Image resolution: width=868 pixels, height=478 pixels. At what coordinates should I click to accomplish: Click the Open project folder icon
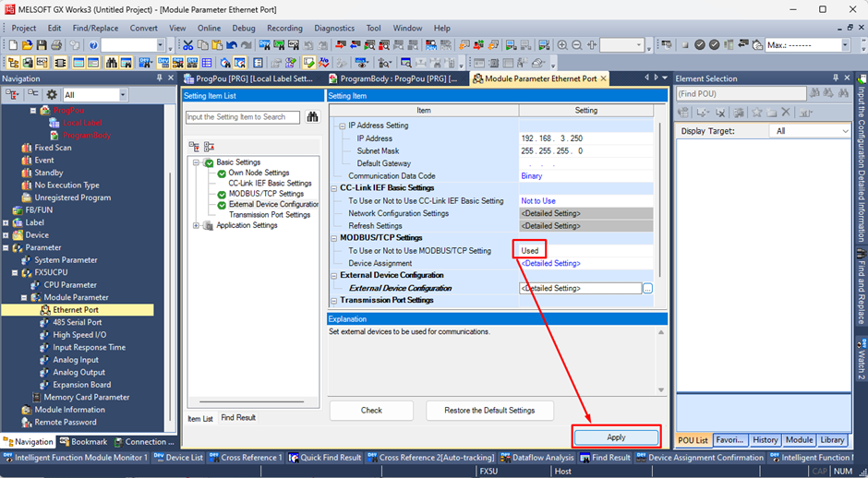pos(27,45)
